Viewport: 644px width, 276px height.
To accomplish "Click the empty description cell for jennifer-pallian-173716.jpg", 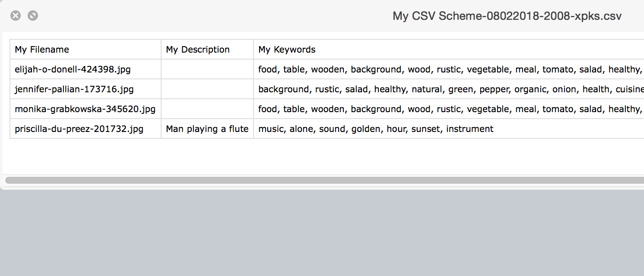I will [x=207, y=89].
